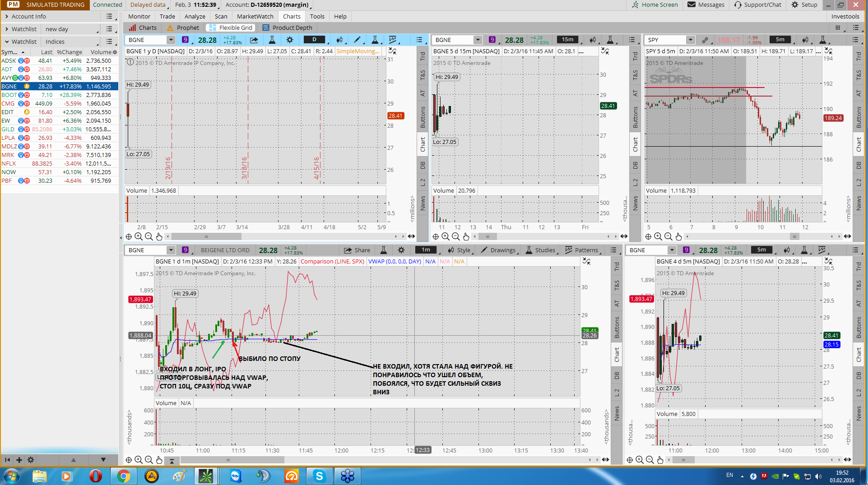The width and height of the screenshot is (868, 485).
Task: Click the crosshair pointer icon under the BGNE 1m chart
Action: click(129, 460)
